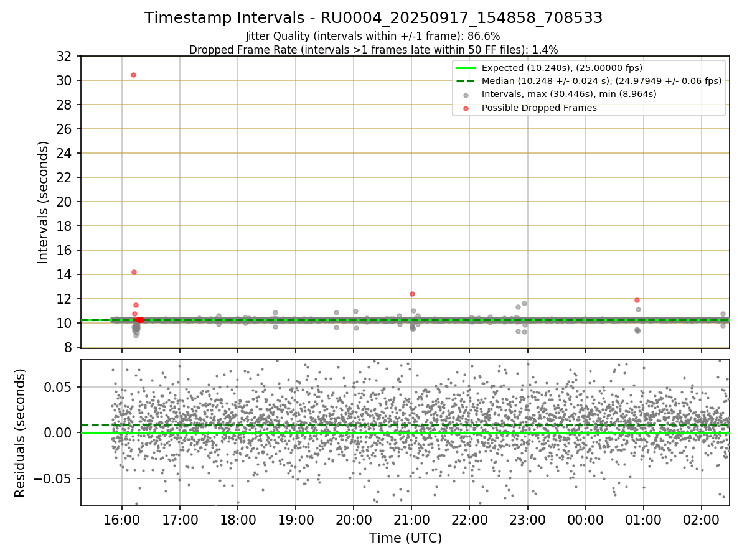The height and width of the screenshot is (560, 747).
Task: Click the "Time (UTC)" x-axis label
Action: pos(405,538)
